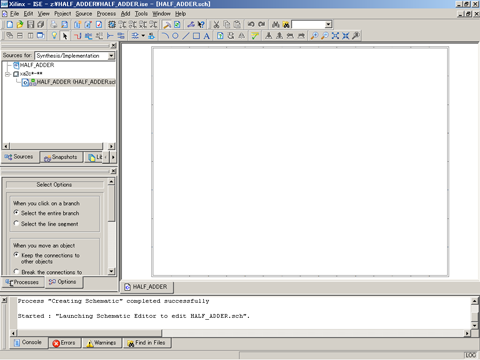Select the Circle drawing tool

tap(175, 36)
